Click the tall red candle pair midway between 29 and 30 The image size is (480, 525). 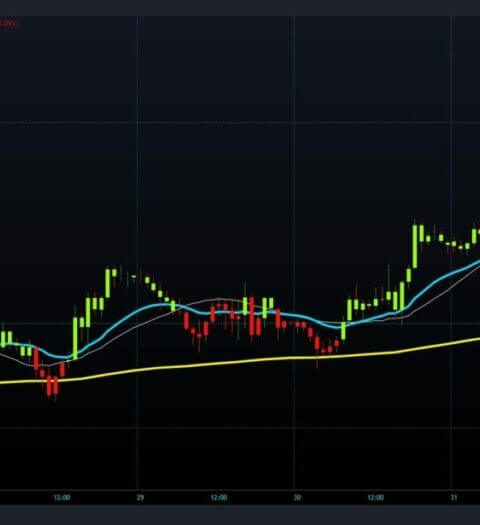255,317
